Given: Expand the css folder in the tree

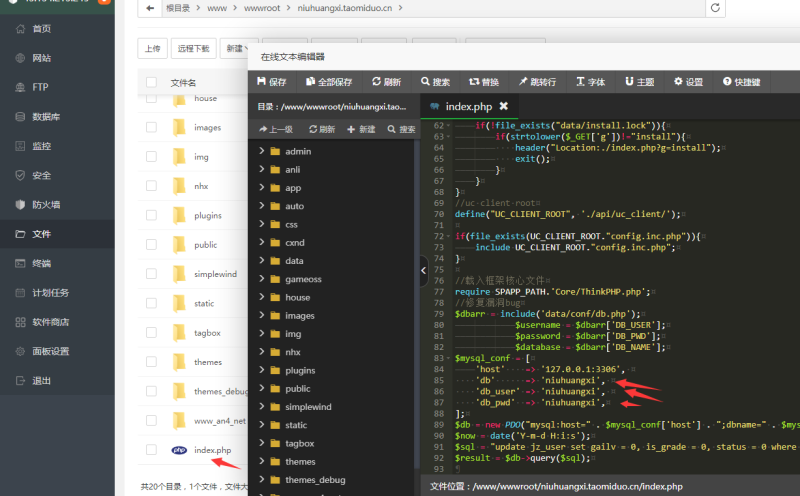Looking at the screenshot, I should click(x=262, y=224).
